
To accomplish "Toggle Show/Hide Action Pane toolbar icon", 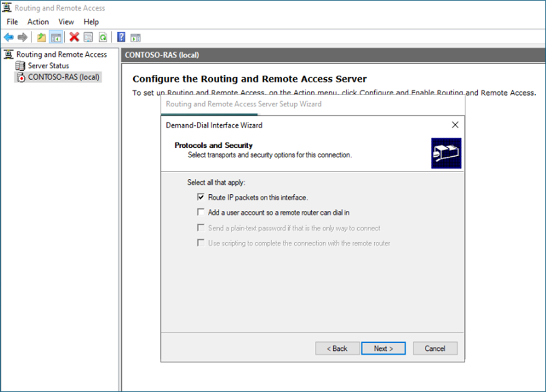I will point(135,37).
